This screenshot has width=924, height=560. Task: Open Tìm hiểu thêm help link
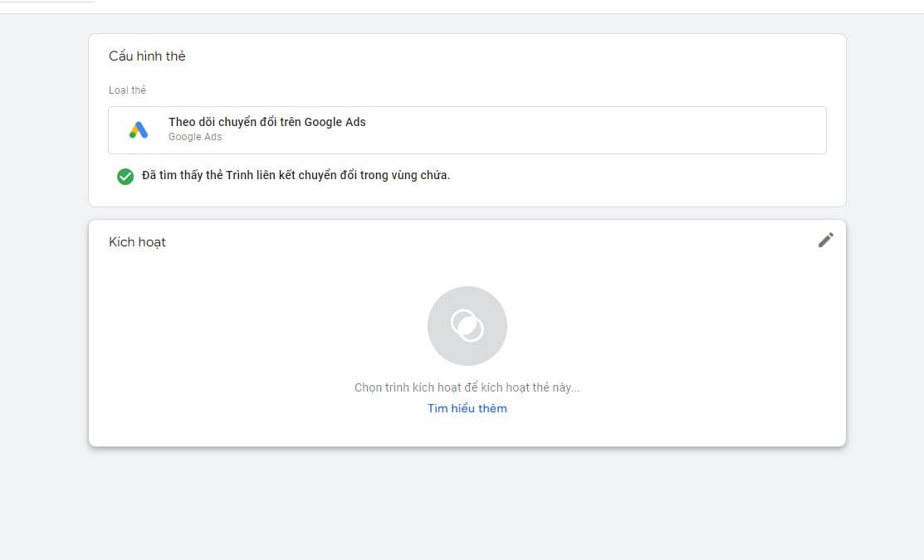click(467, 407)
